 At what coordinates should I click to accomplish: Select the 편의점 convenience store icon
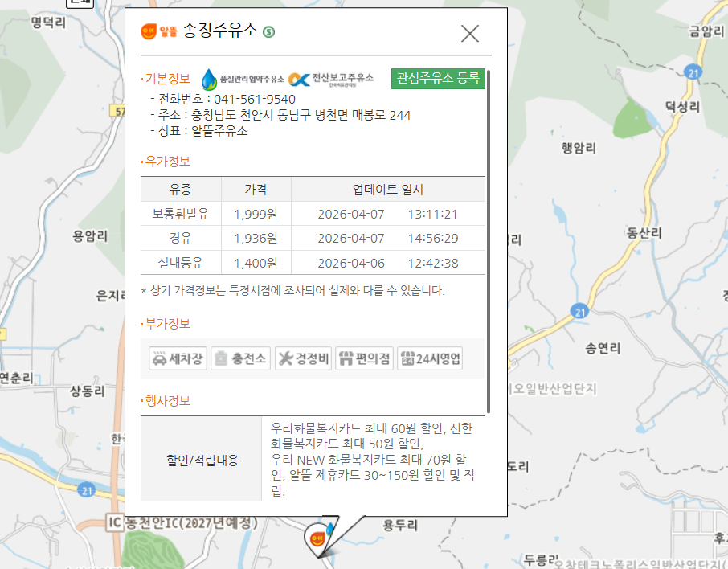pos(364,359)
